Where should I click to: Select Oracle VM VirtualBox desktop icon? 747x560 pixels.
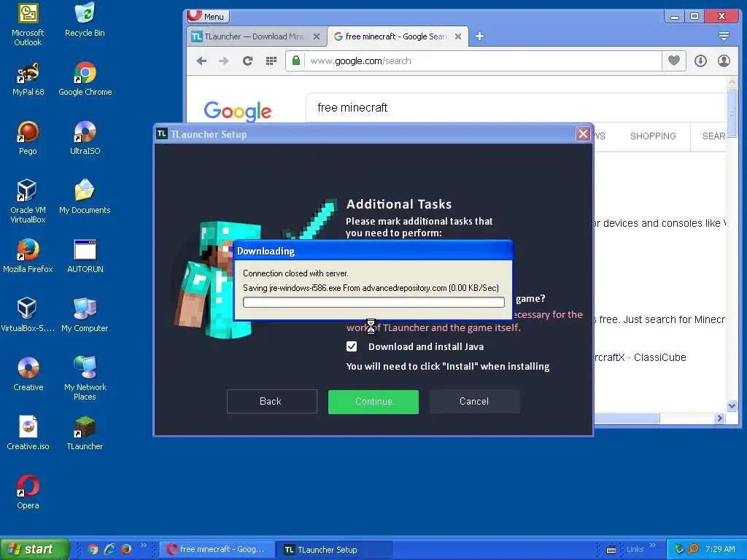(x=28, y=201)
